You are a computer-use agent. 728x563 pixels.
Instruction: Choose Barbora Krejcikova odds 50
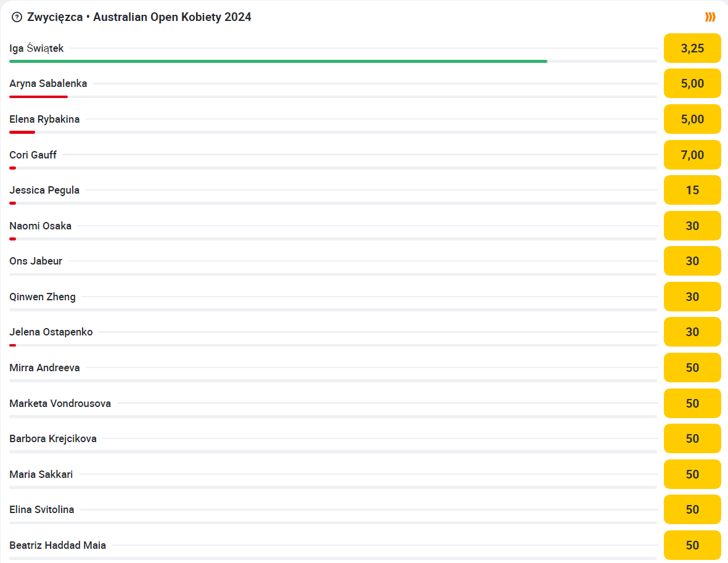coord(692,438)
